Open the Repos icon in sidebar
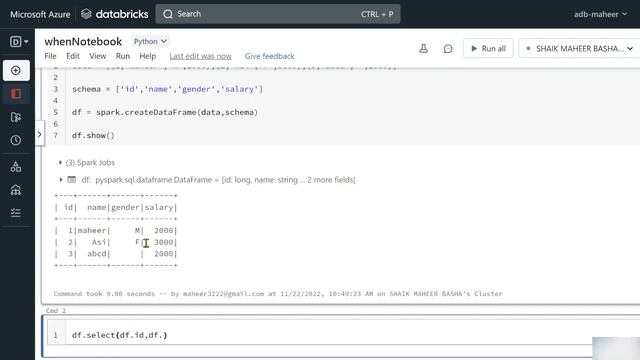Image resolution: width=640 pixels, height=360 pixels. (x=16, y=118)
